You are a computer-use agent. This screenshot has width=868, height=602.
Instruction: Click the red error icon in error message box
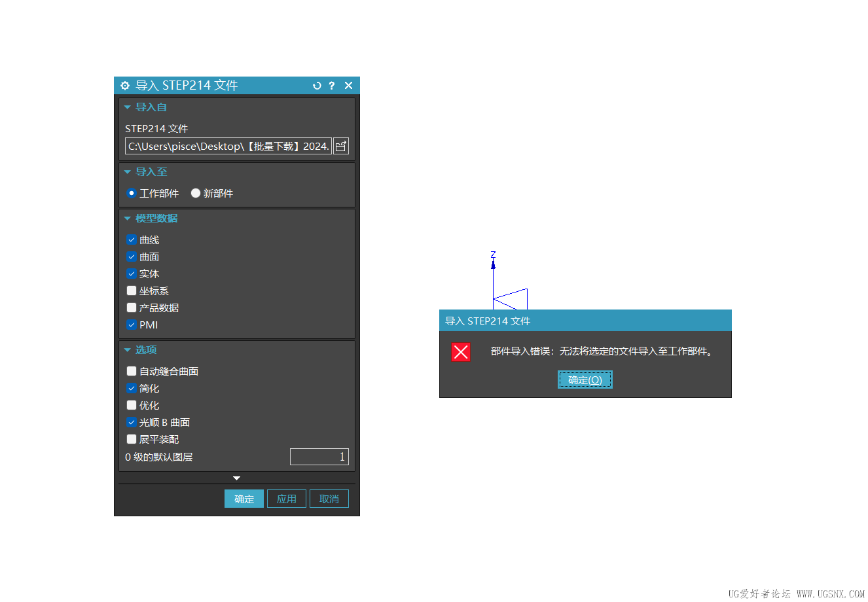[x=461, y=352]
